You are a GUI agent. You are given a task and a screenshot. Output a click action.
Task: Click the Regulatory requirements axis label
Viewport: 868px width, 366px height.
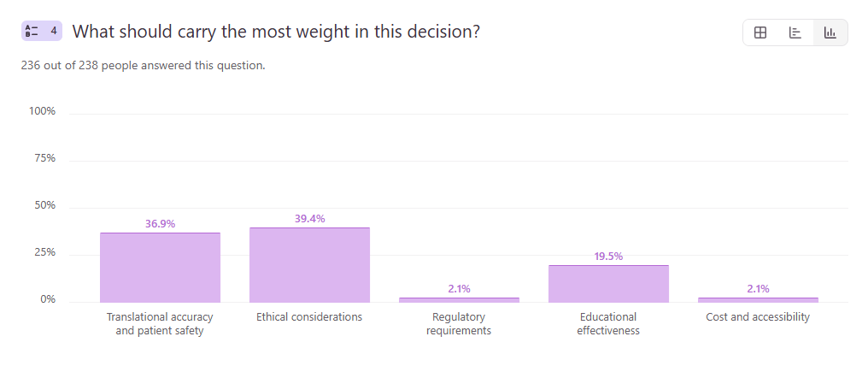click(459, 323)
